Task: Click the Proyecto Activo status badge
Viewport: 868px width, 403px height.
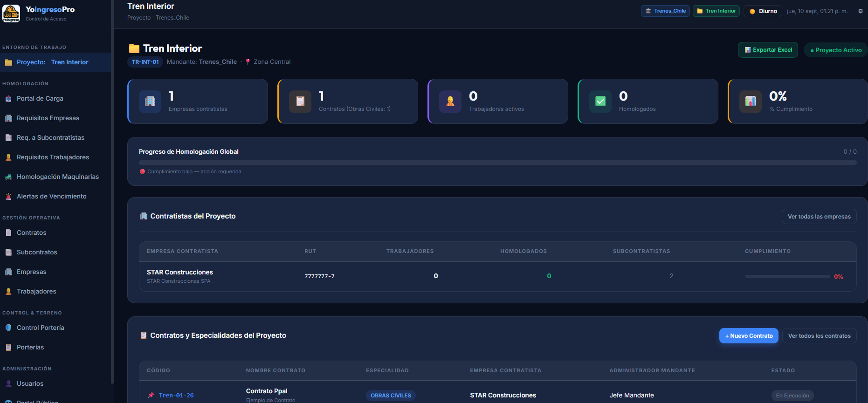Action: tap(836, 50)
